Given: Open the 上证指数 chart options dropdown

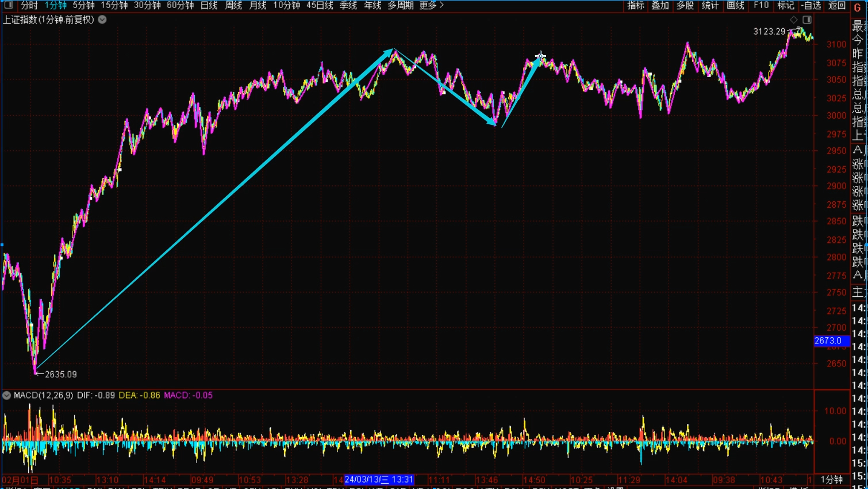Looking at the screenshot, I should (x=102, y=20).
